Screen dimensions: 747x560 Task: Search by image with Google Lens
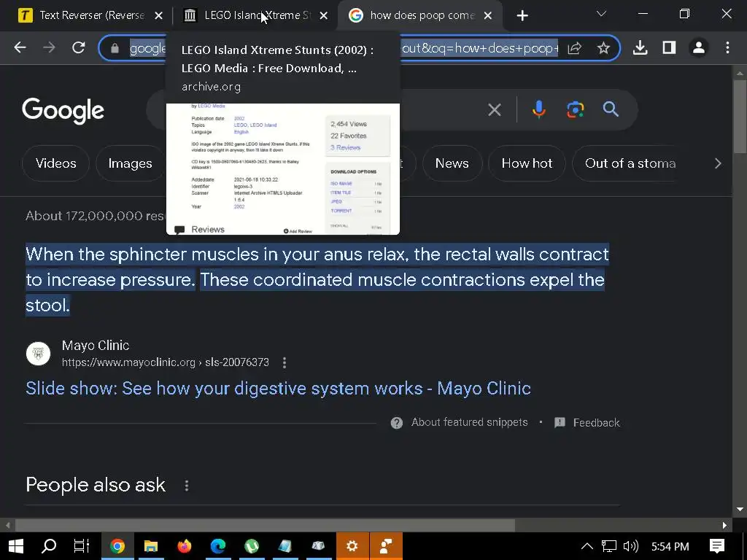coord(575,110)
